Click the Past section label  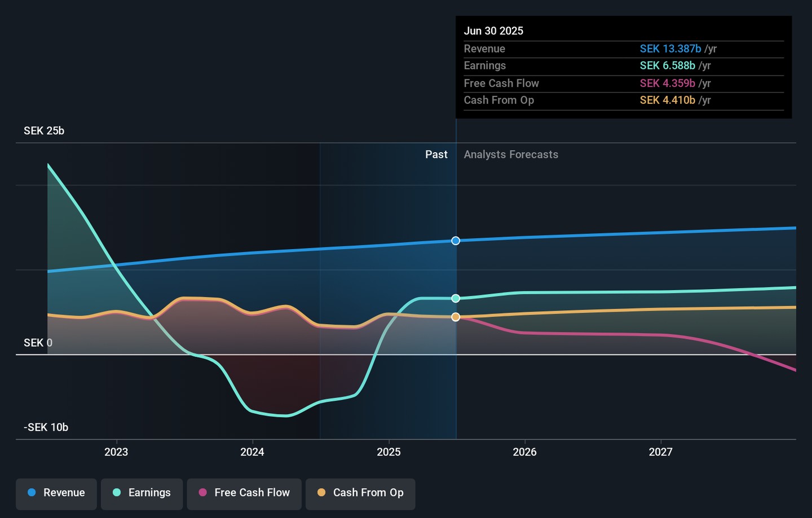pos(436,154)
